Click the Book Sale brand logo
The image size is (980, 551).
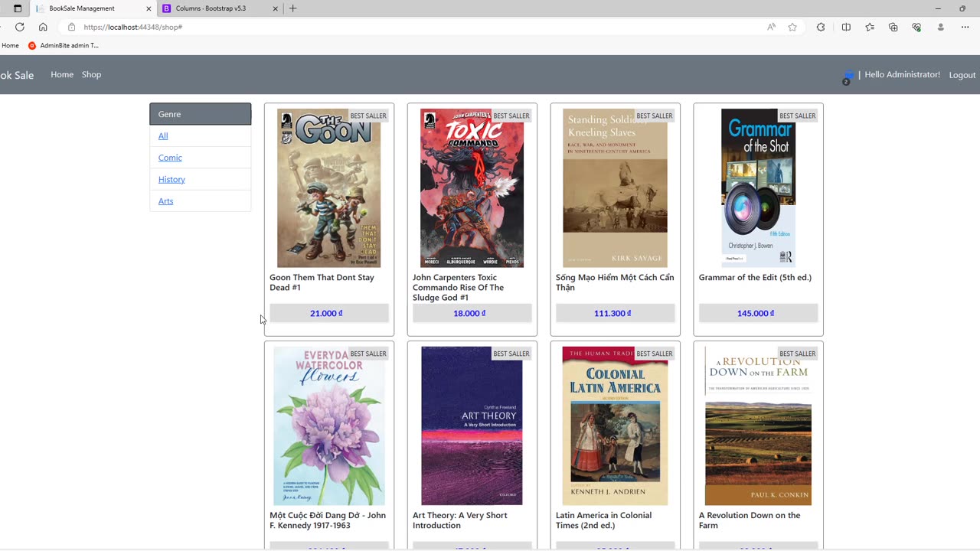[x=17, y=75]
